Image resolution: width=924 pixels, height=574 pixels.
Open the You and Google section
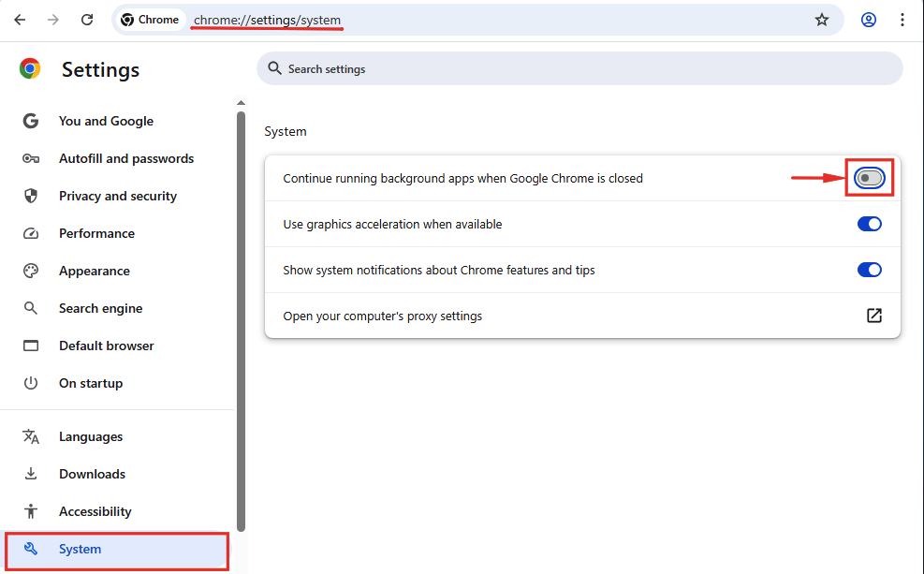click(106, 120)
